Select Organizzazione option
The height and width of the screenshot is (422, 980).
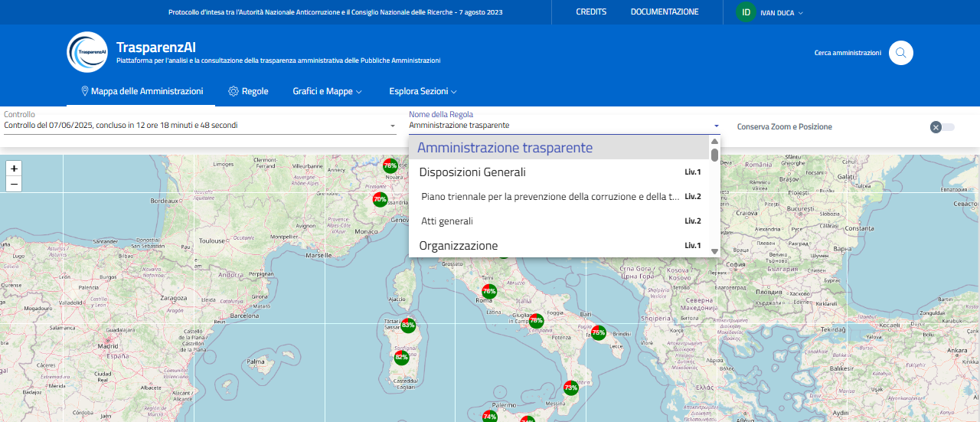pos(559,245)
